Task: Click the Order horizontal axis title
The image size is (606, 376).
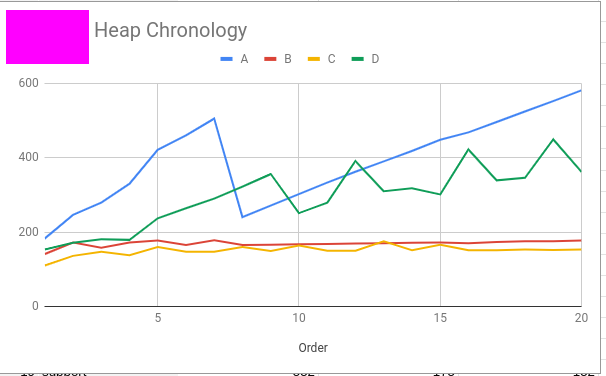Action: point(313,348)
